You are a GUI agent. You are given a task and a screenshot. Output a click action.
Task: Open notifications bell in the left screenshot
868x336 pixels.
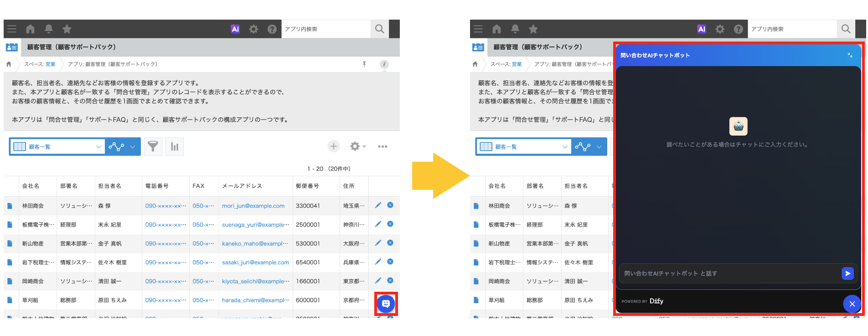pos(49,29)
